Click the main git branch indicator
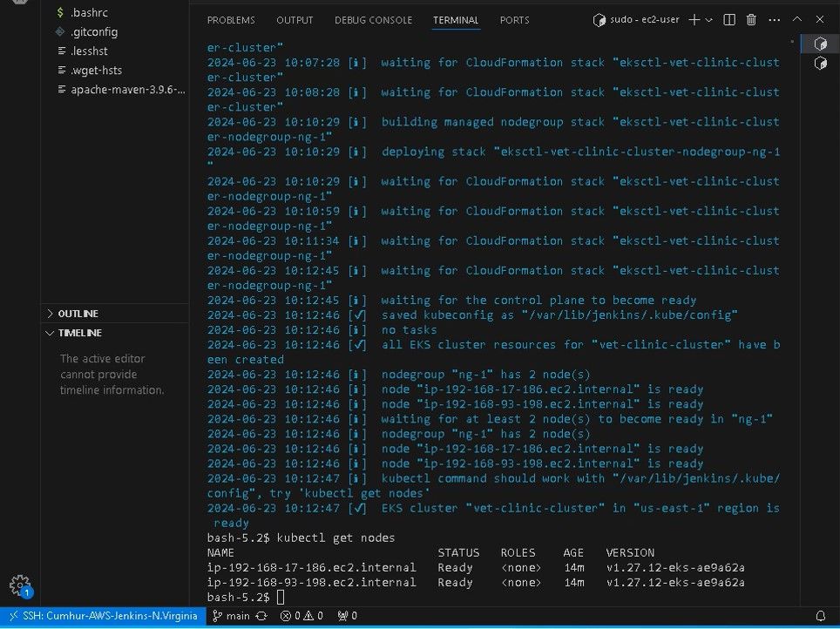 (231, 616)
